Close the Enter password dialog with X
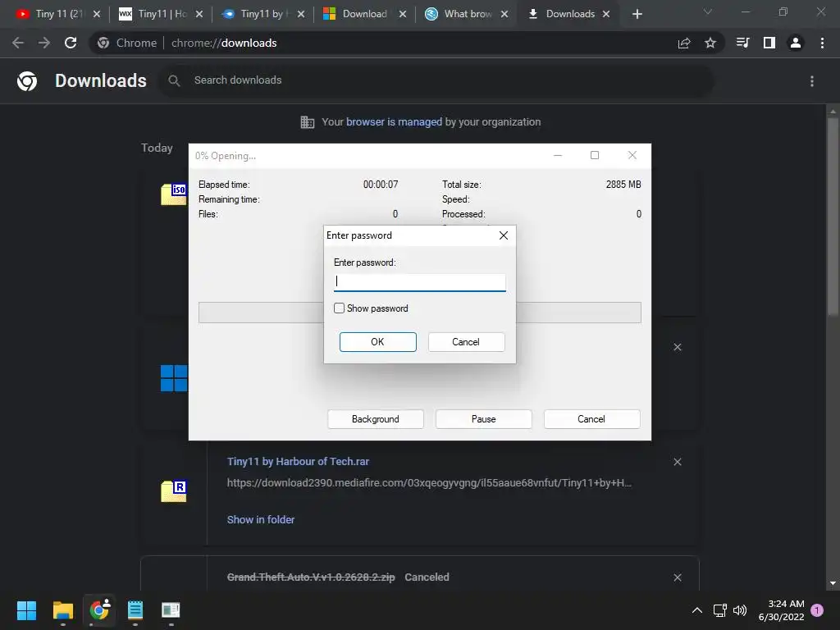Screen dimensions: 840x630 (x=503, y=235)
